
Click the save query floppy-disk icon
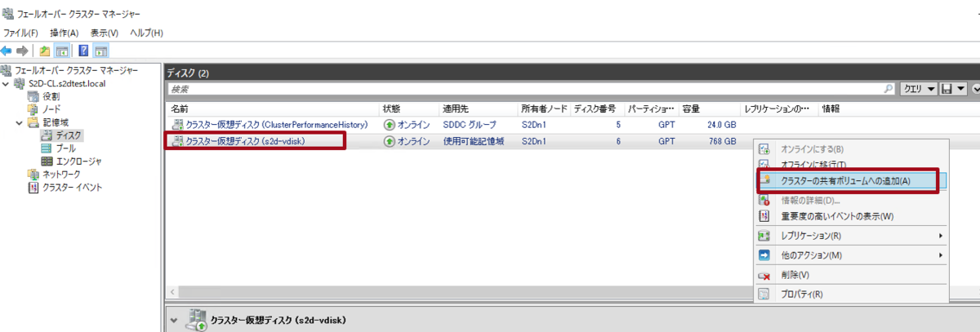pos(947,88)
